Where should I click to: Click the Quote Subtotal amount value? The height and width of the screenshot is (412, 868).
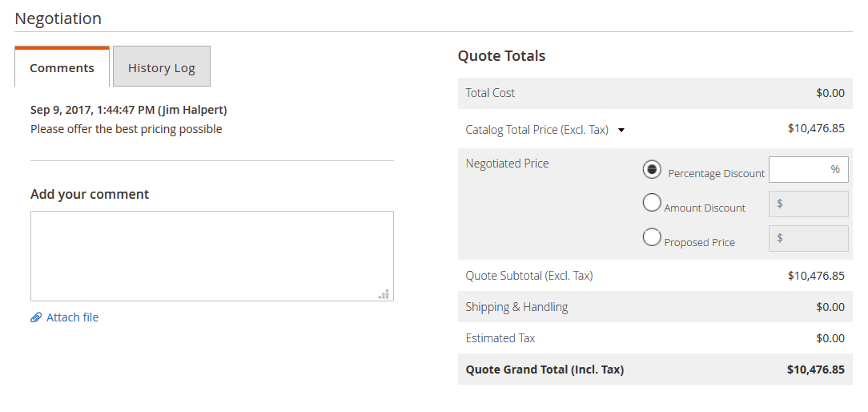click(816, 276)
